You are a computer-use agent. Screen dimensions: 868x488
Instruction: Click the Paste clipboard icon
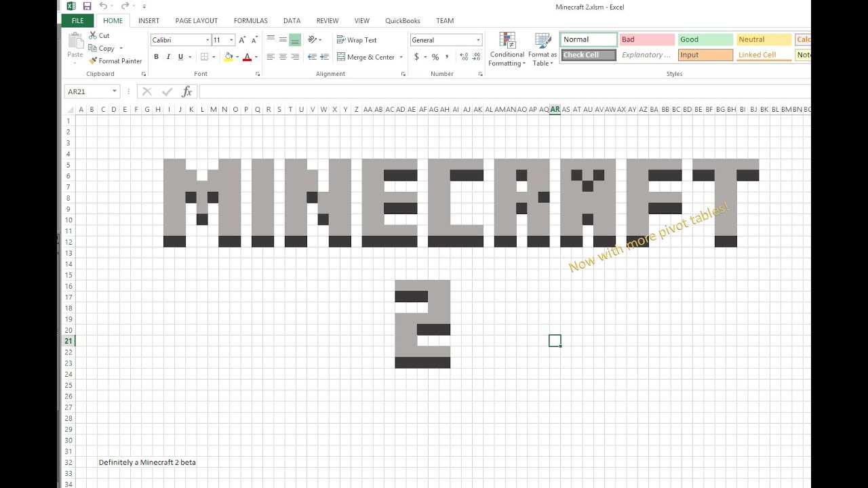75,41
